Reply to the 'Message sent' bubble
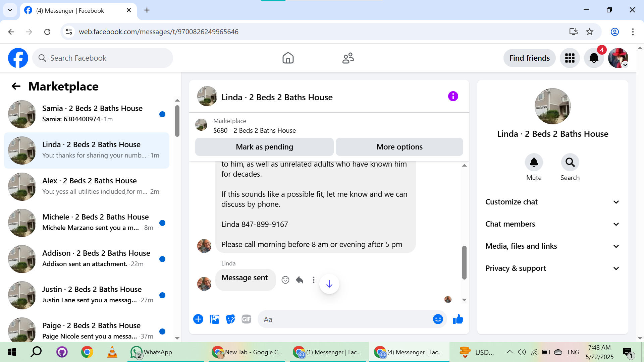 pyautogui.click(x=300, y=280)
